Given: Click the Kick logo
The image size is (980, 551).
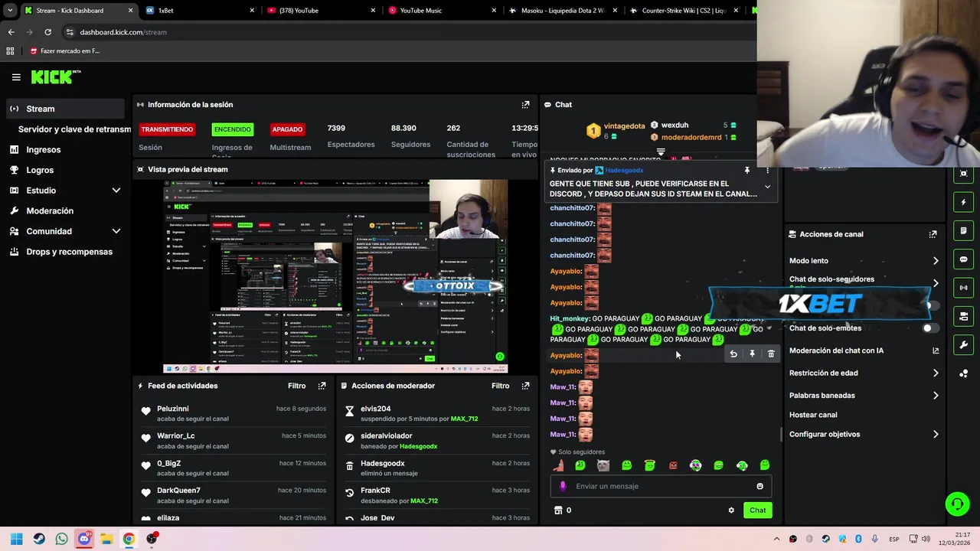Looking at the screenshot, I should tap(56, 77).
